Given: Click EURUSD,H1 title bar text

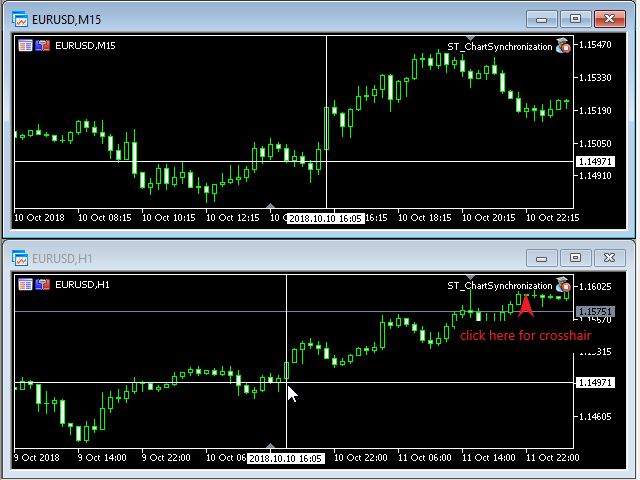Looking at the screenshot, I should click(62, 259).
